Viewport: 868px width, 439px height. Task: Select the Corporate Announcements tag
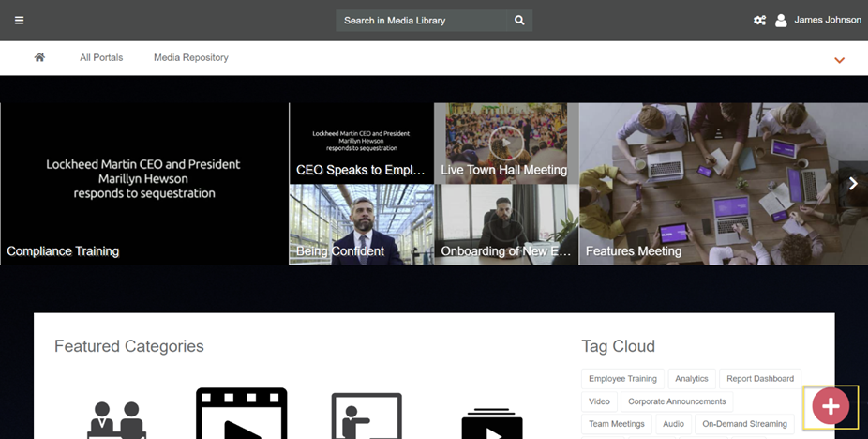pyautogui.click(x=676, y=401)
